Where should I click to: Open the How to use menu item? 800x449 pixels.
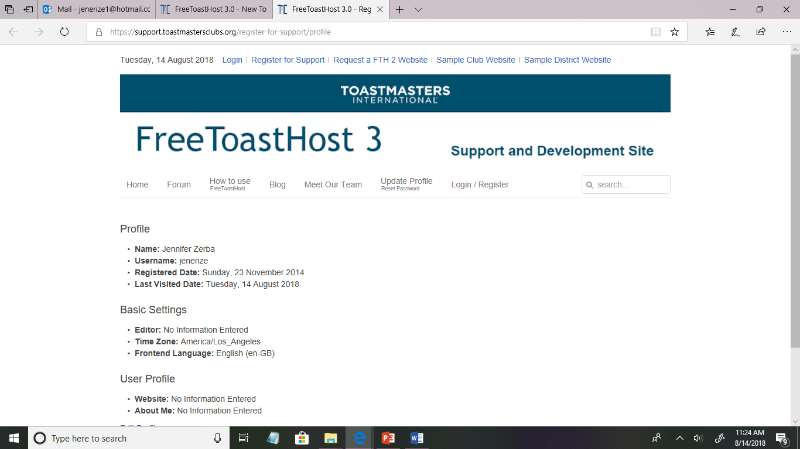229,184
